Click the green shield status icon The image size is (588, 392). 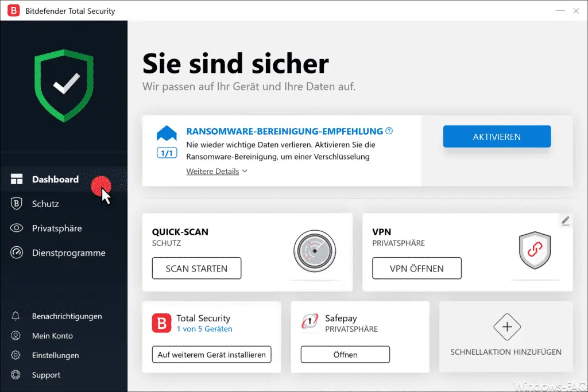click(64, 86)
